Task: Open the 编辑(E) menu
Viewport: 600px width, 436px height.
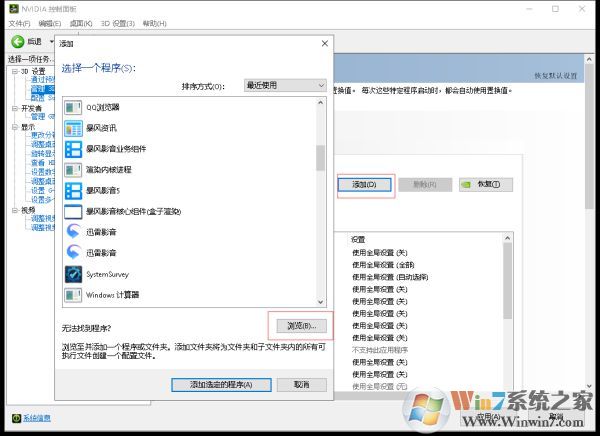Action: 50,23
